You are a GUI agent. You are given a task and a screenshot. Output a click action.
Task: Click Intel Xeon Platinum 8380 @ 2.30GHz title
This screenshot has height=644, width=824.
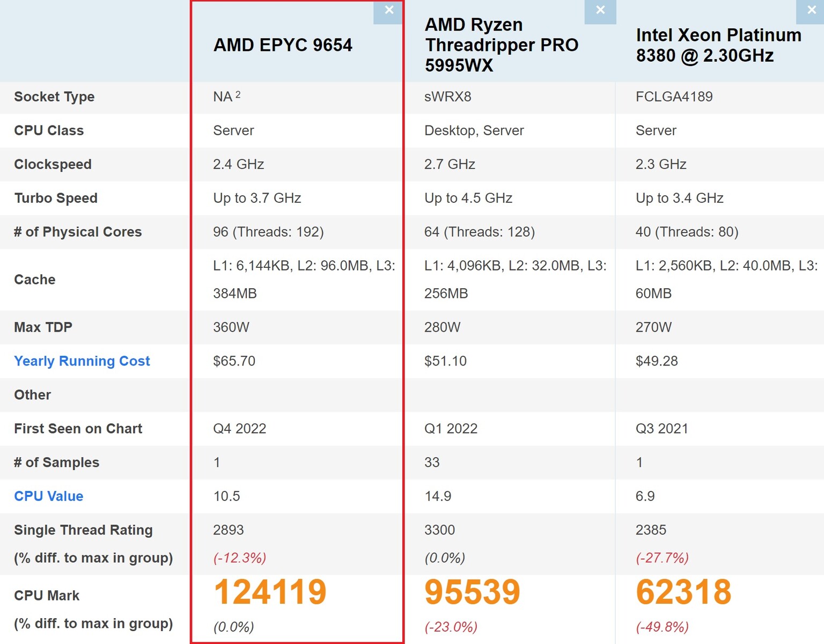coord(718,45)
